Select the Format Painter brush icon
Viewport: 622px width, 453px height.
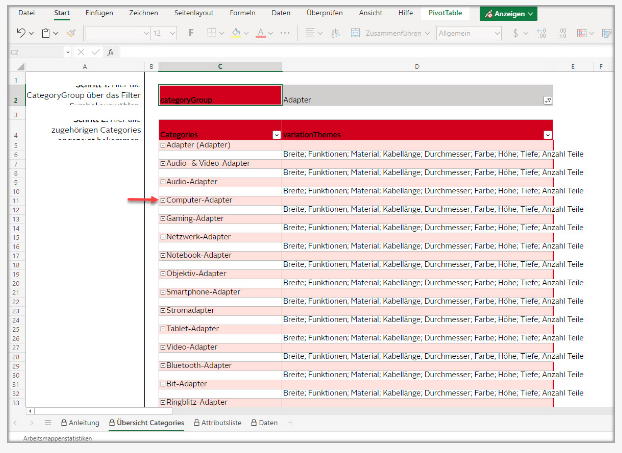71,33
